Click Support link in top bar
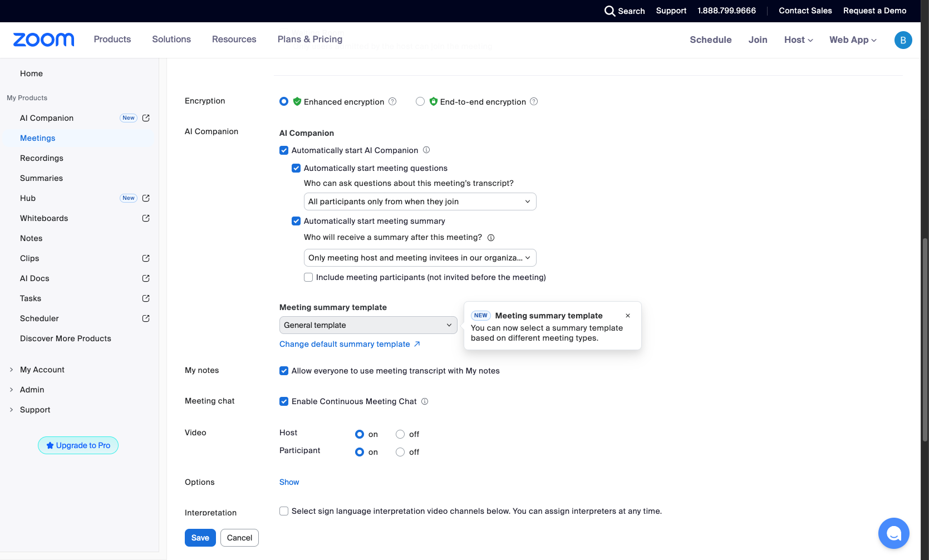The width and height of the screenshot is (929, 560). coord(671,11)
